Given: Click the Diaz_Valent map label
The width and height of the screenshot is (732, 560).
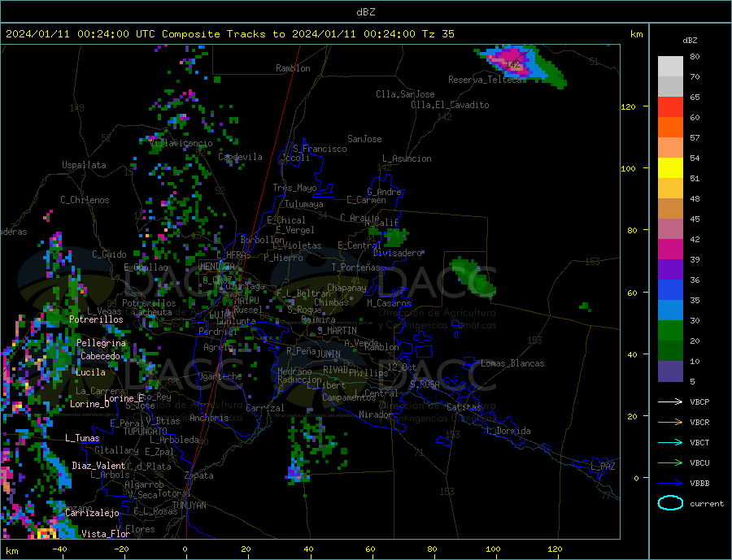Looking at the screenshot, I should [98, 465].
